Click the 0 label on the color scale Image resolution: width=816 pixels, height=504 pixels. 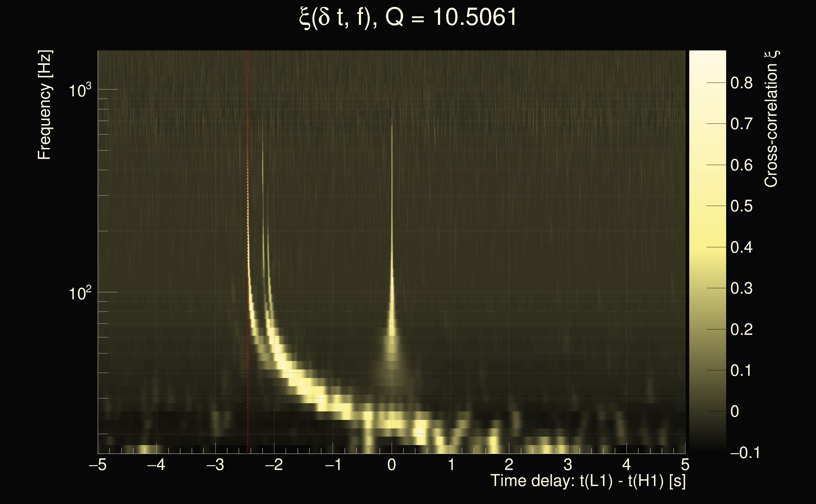pos(734,412)
